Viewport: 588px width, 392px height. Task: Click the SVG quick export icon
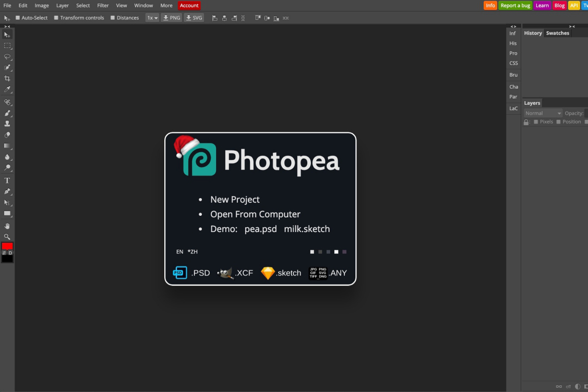[x=194, y=17]
